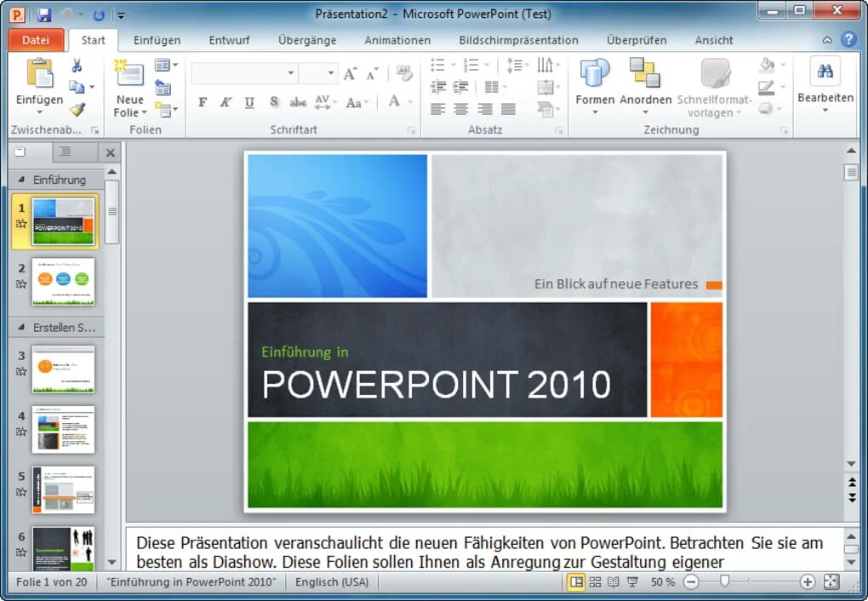Justify text alignment
This screenshot has height=601, width=868.
(508, 109)
